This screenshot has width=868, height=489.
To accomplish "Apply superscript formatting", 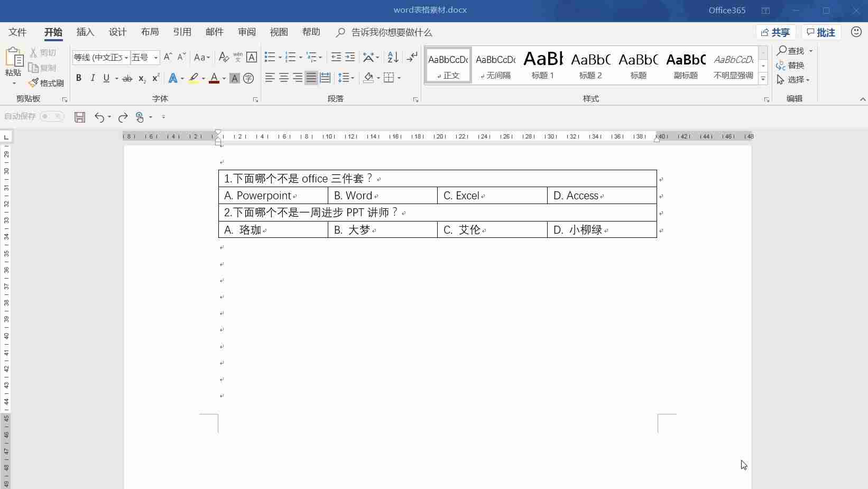I will (x=155, y=78).
